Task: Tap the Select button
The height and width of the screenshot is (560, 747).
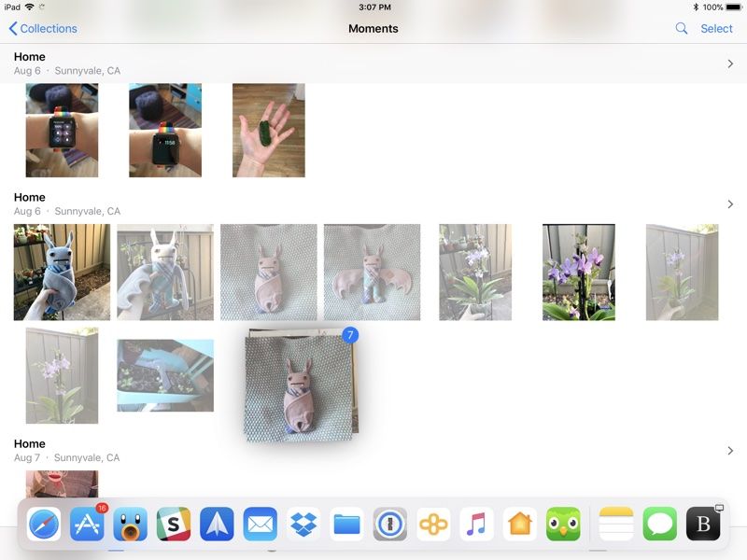Action: (716, 29)
